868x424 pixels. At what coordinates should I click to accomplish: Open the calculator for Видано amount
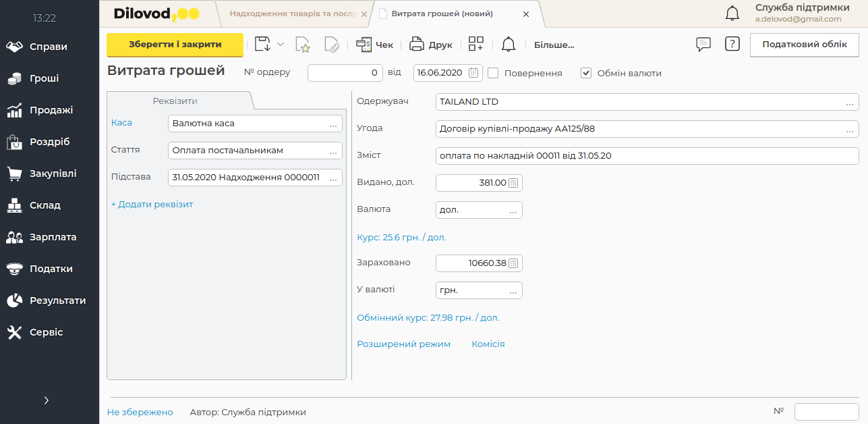click(513, 183)
